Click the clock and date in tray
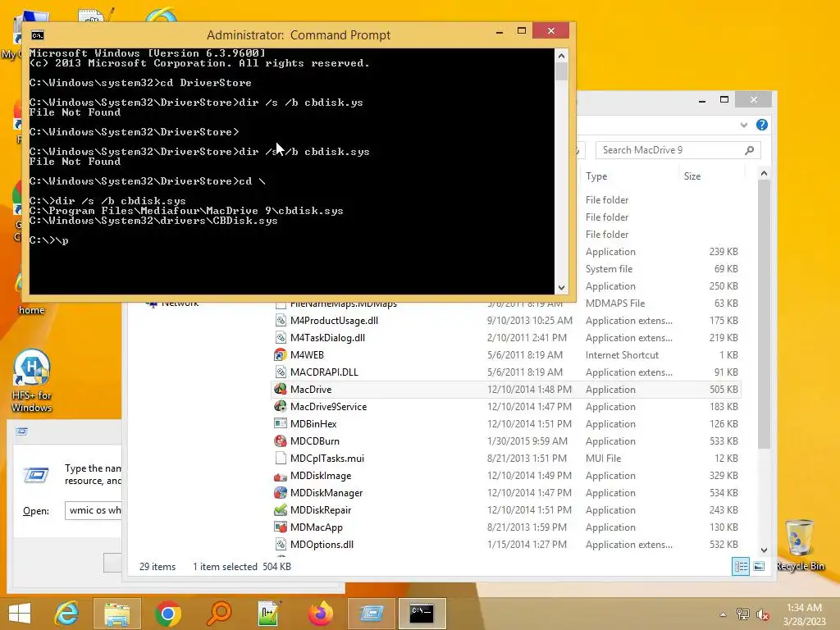The height and width of the screenshot is (630, 840). (x=804, y=614)
